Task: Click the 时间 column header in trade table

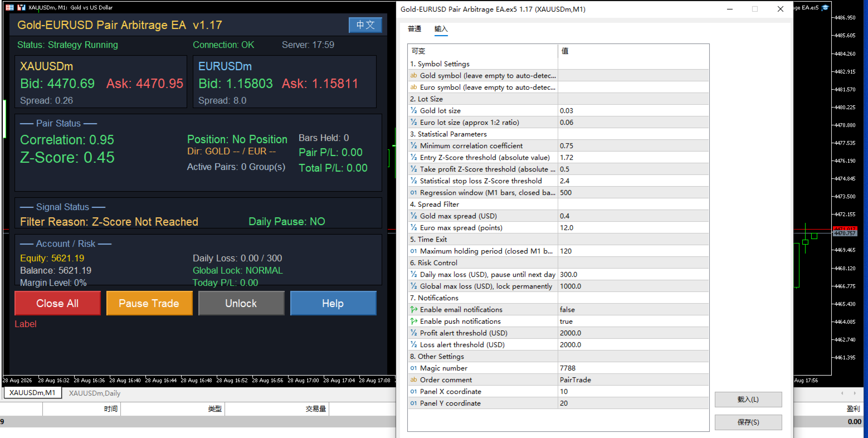Action: 81,408
